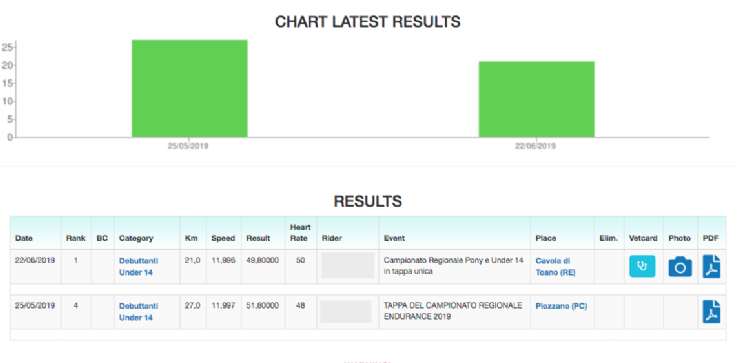This screenshot has height=363, width=740.
Task: Select the Km column header
Action: (x=188, y=238)
